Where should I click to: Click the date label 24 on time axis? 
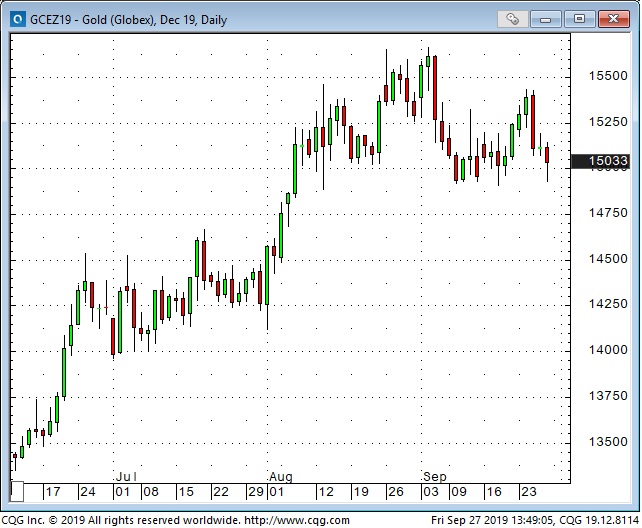[88, 492]
